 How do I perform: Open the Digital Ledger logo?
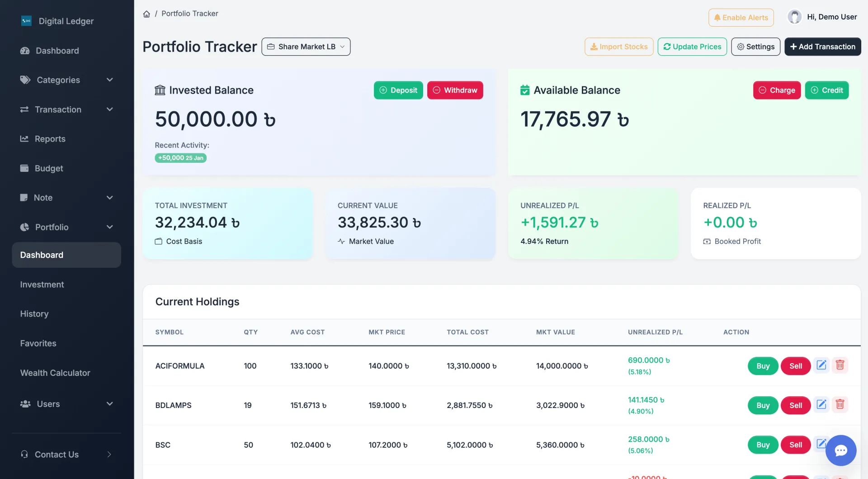pyautogui.click(x=26, y=21)
